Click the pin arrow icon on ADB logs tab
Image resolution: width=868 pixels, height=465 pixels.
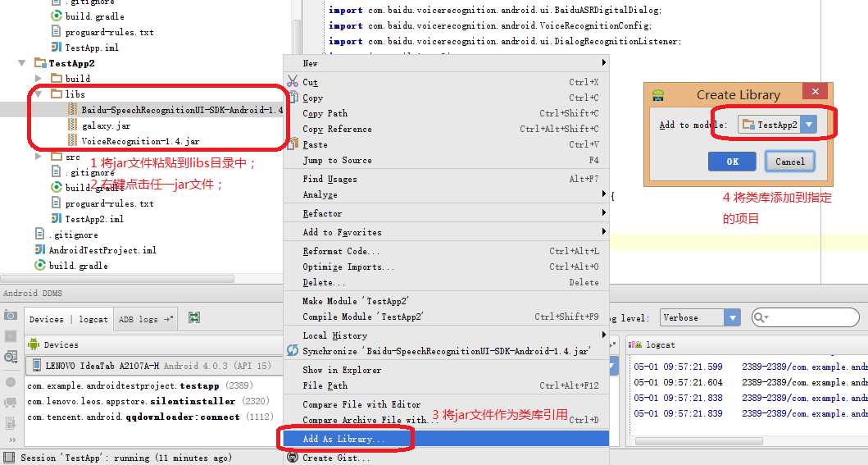(x=169, y=319)
